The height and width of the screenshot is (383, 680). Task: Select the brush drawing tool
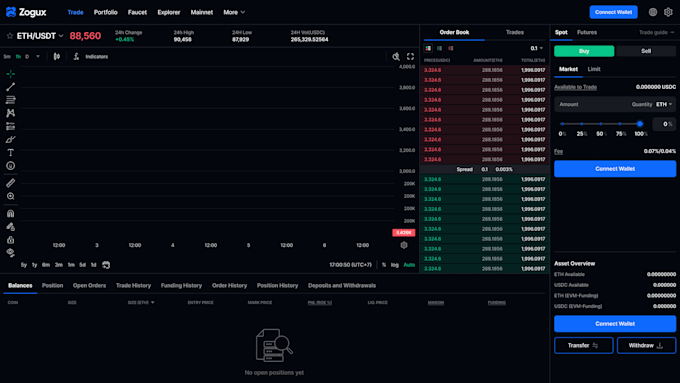[x=10, y=139]
